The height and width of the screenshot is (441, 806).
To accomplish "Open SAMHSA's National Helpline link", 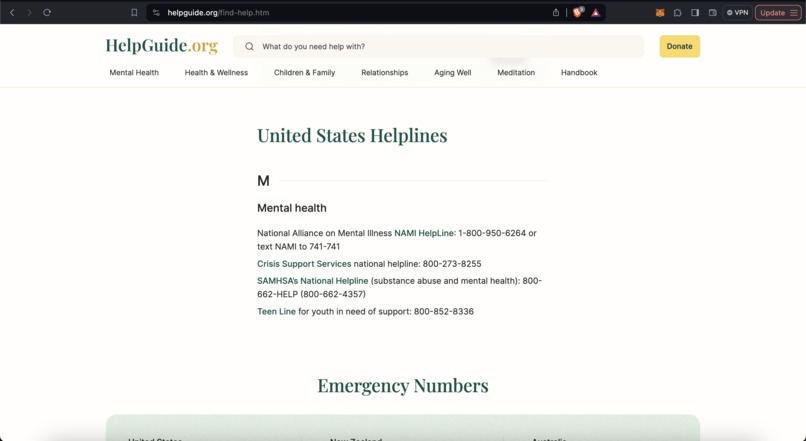I will (x=313, y=281).
